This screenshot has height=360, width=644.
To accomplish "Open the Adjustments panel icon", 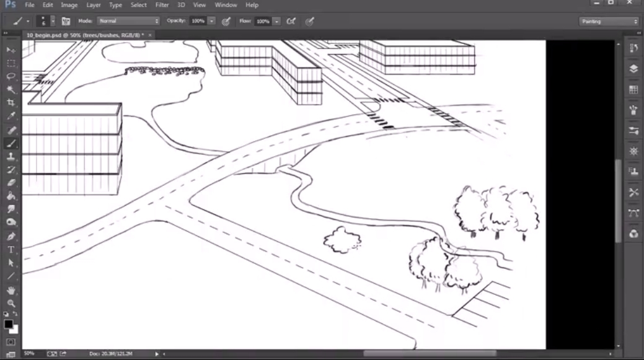I will (633, 151).
